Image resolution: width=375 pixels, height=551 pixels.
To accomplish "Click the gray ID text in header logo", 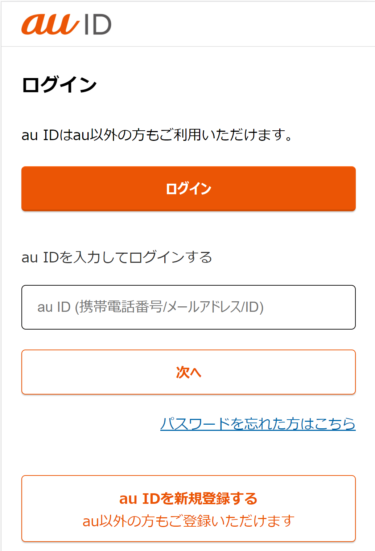I will coord(98,25).
